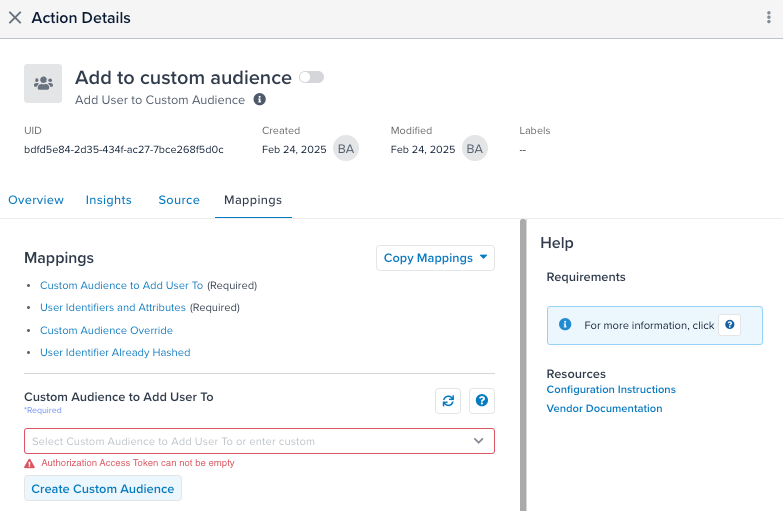Viewport: 783px width, 511px height.
Task: Open the Select Custom Audience combo box
Action: tap(259, 441)
